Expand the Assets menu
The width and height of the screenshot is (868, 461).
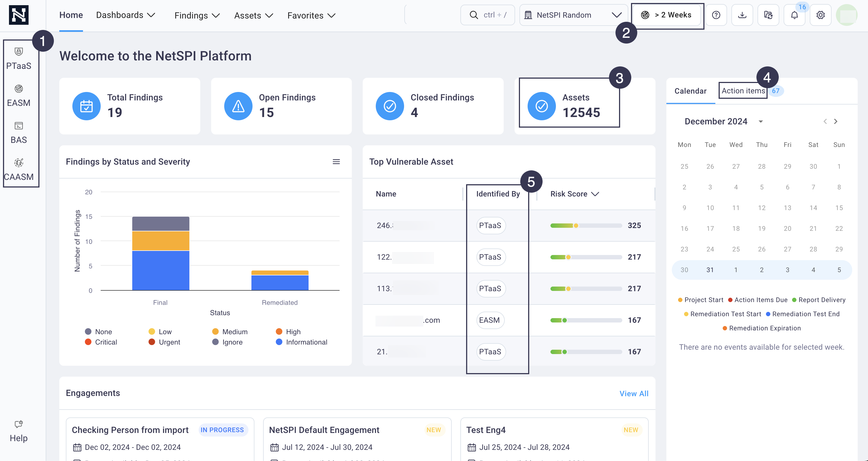point(253,16)
